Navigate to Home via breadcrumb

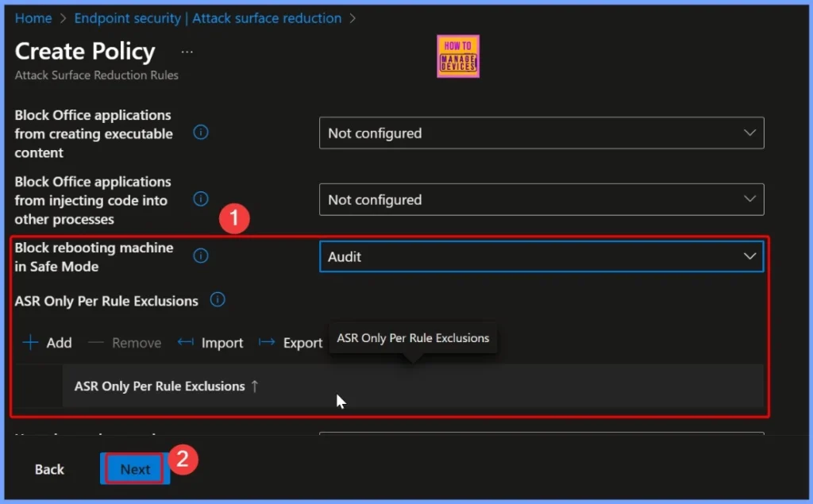pos(33,17)
